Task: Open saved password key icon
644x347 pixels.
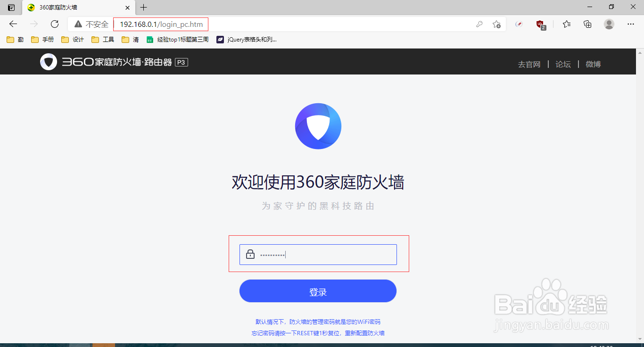Action: 479,24
